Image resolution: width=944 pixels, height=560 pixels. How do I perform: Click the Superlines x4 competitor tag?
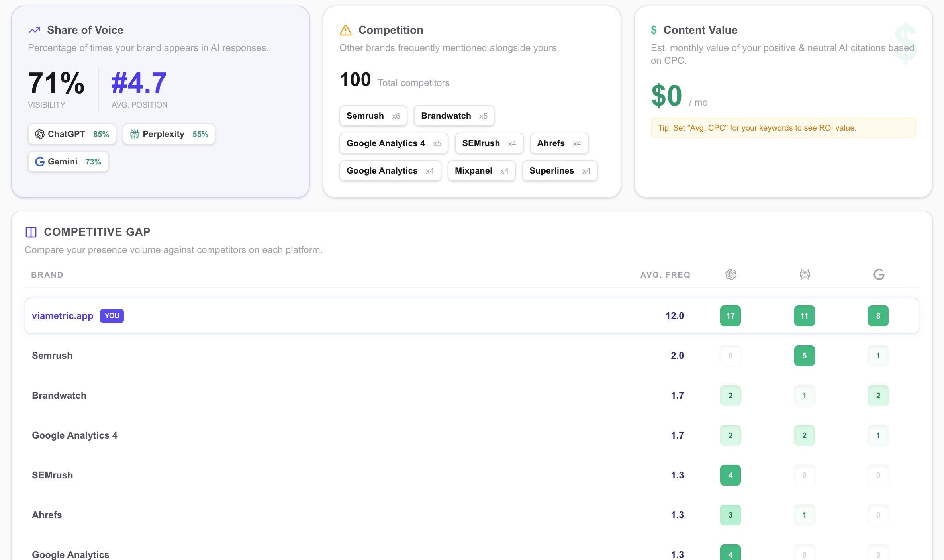click(559, 171)
